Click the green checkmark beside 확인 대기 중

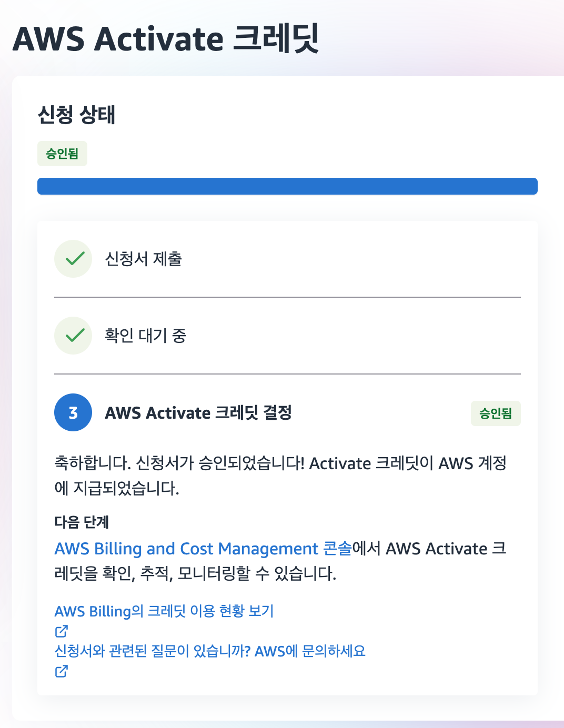pos(74,336)
